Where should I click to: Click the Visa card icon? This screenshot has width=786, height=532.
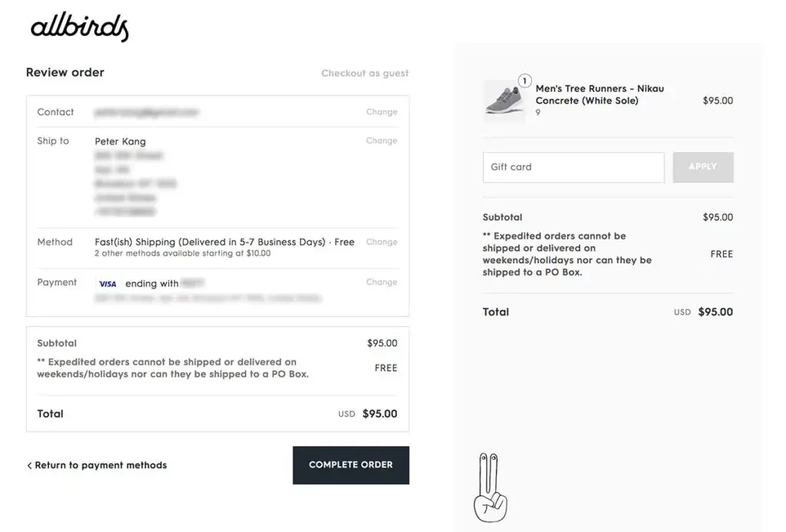coord(107,283)
